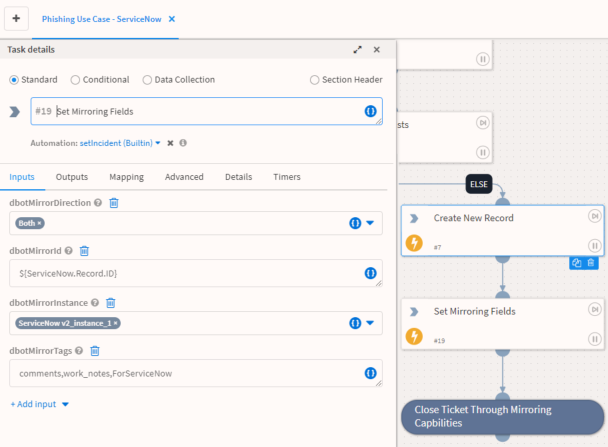
Task: Click the copy icon below Create New Record
Action: (577, 263)
